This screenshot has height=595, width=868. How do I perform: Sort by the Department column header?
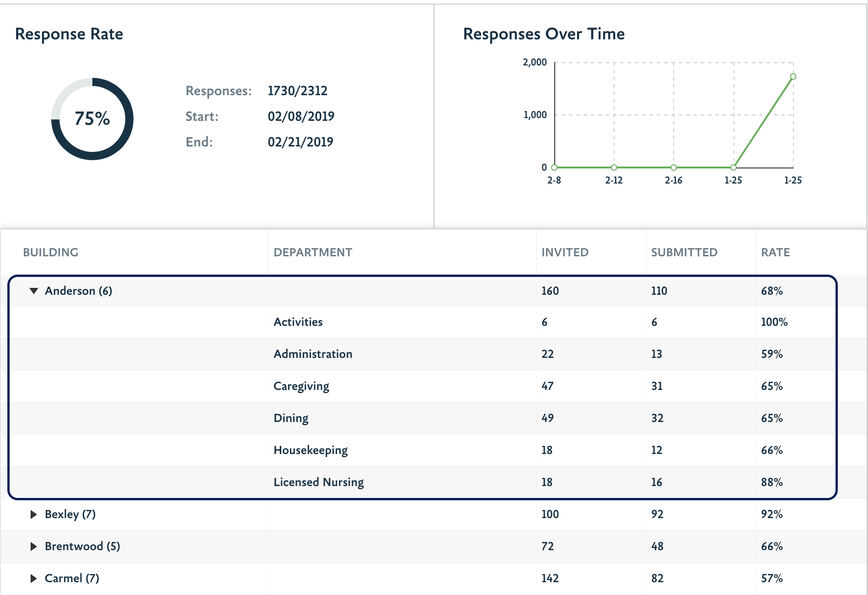pos(313,252)
